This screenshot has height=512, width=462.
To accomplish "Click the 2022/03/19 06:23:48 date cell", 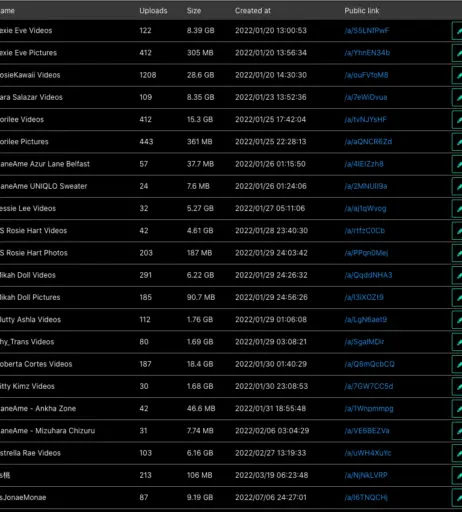I will 271,475.
